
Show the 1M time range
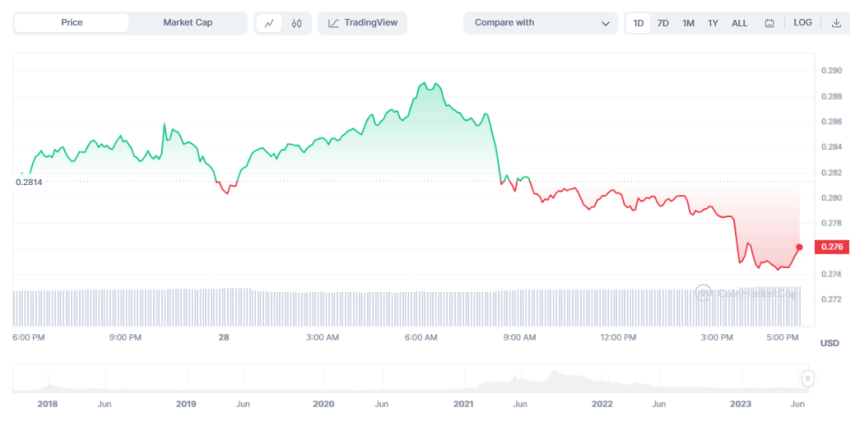(688, 23)
